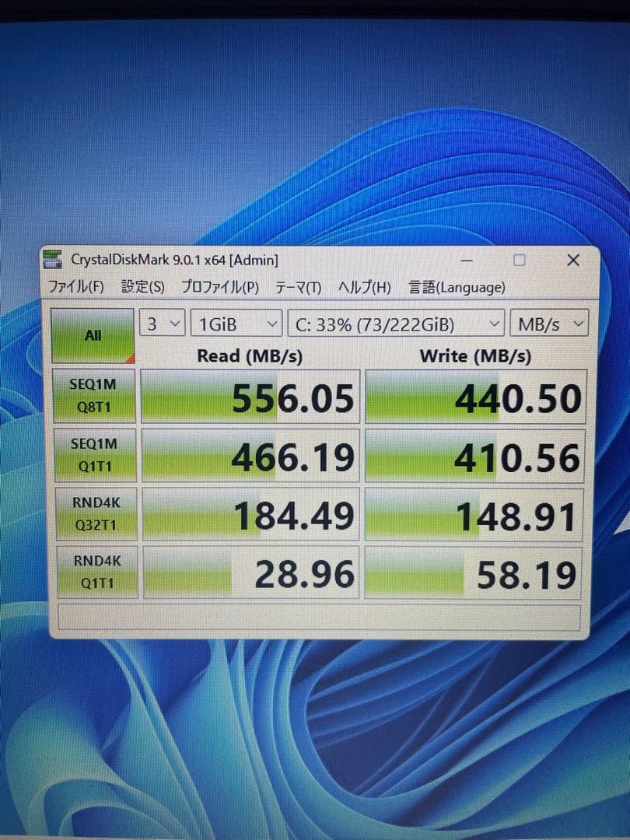Close the CrystalDiskMark window

572,260
